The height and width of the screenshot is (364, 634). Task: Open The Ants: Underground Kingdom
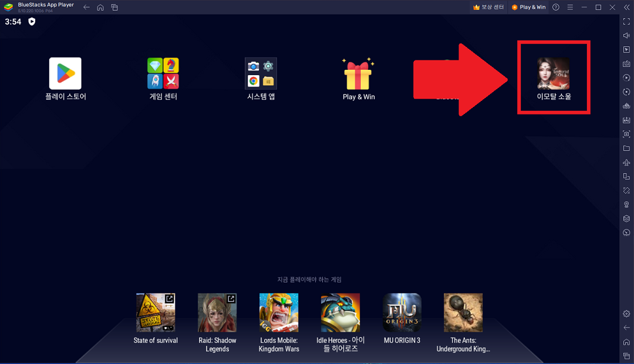tap(463, 313)
